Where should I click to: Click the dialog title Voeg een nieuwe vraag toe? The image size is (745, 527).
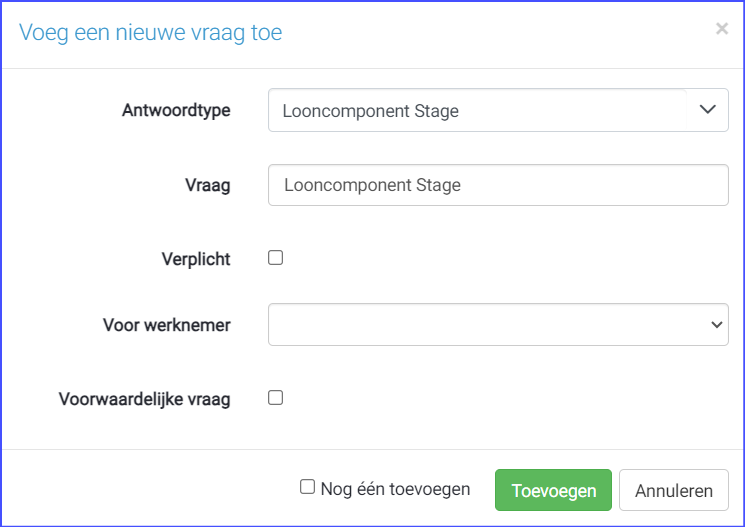click(151, 33)
